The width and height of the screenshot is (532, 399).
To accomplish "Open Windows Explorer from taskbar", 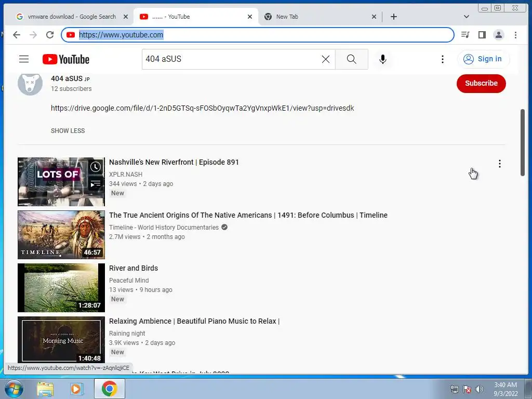I will pyautogui.click(x=45, y=389).
